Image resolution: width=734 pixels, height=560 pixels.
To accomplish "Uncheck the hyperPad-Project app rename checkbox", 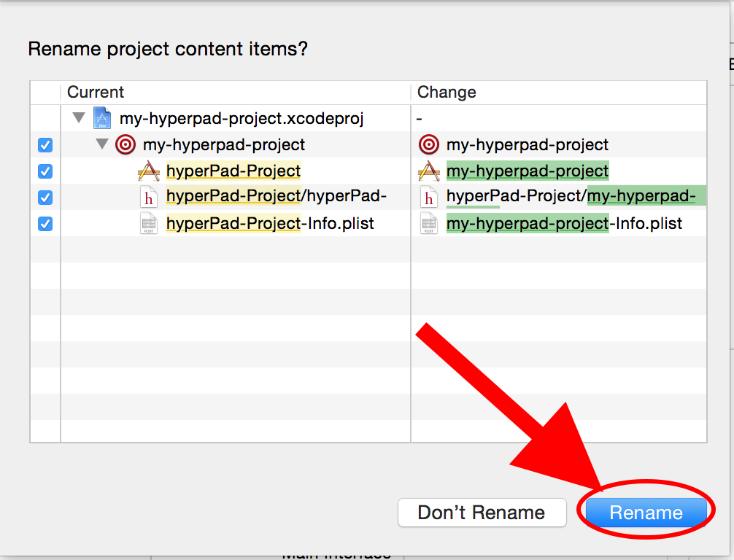I will pos(45,171).
